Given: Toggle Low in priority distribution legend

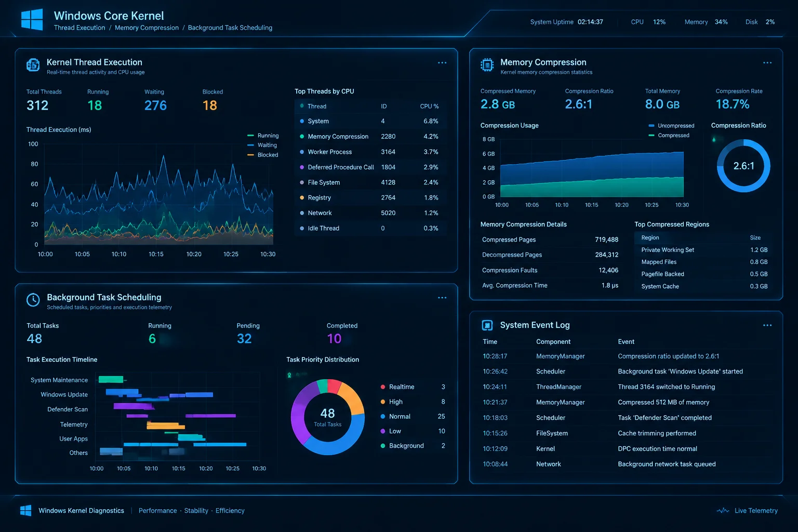Looking at the screenshot, I should [413, 431].
